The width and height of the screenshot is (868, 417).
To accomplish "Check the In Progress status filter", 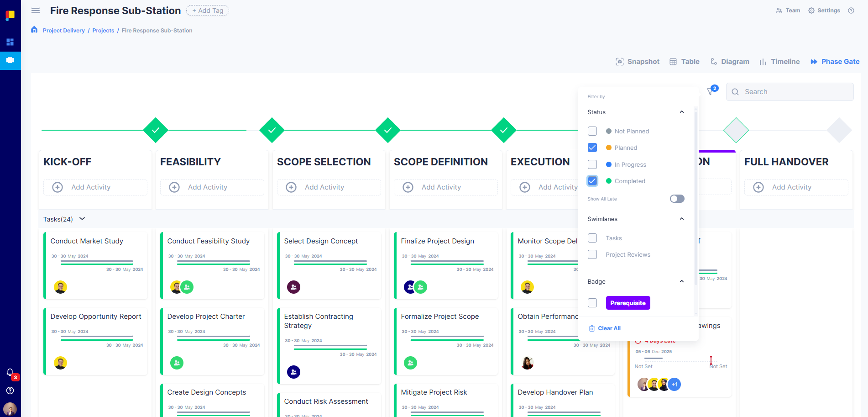I will point(592,164).
